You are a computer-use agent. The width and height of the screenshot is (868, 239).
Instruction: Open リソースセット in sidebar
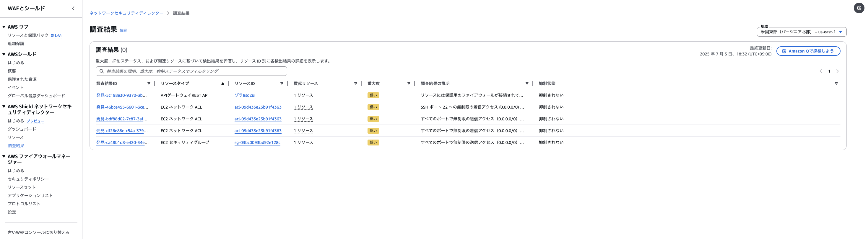click(22, 187)
